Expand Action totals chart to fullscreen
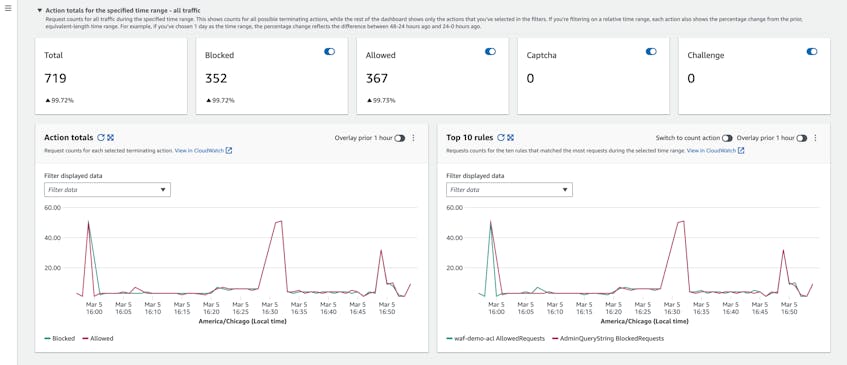The width and height of the screenshot is (847, 365). [110, 138]
